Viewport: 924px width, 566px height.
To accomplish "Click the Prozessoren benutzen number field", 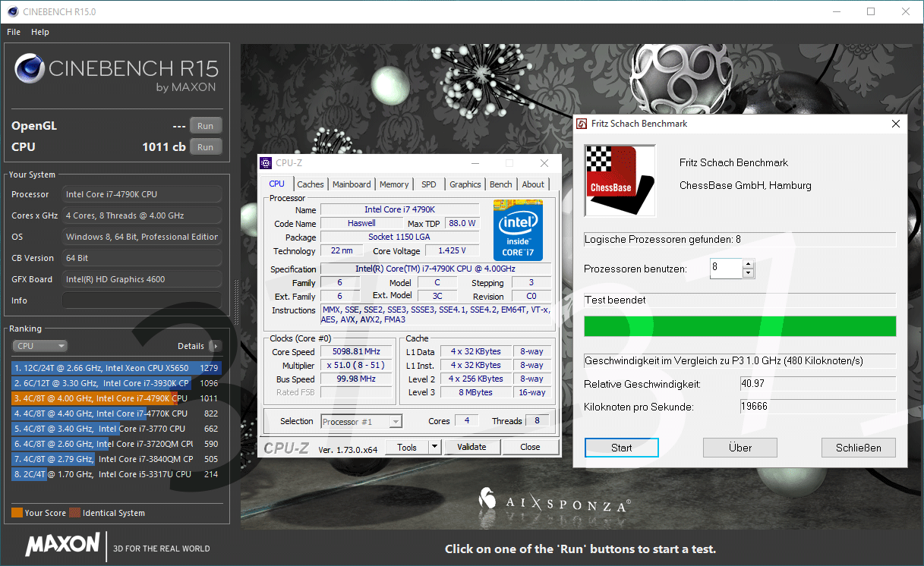I will tap(726, 269).
